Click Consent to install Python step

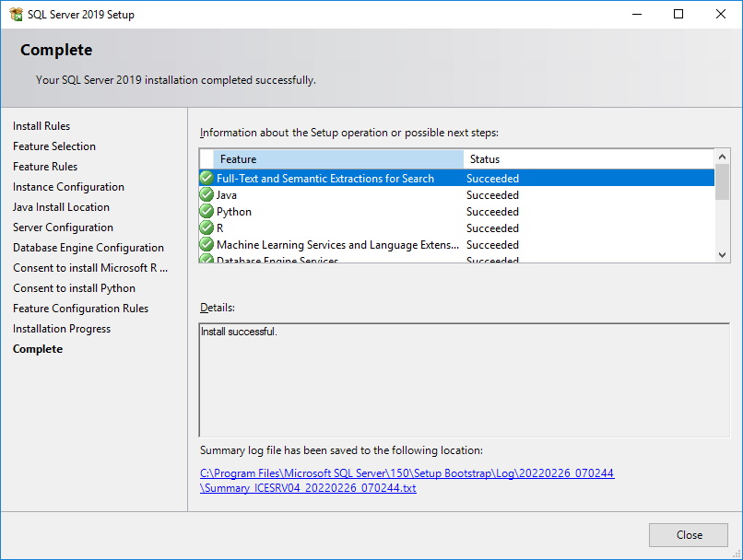click(x=74, y=288)
